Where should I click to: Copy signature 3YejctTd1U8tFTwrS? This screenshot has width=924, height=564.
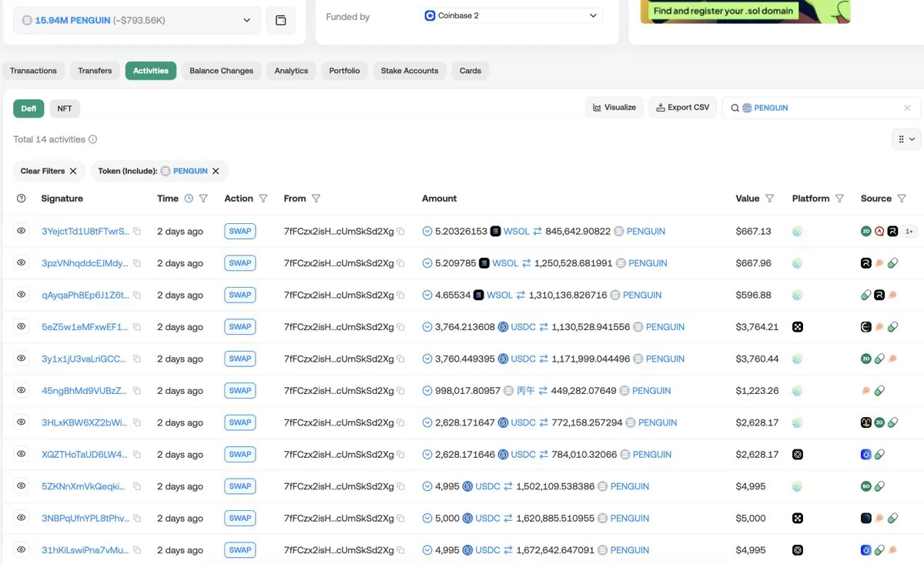click(x=137, y=232)
